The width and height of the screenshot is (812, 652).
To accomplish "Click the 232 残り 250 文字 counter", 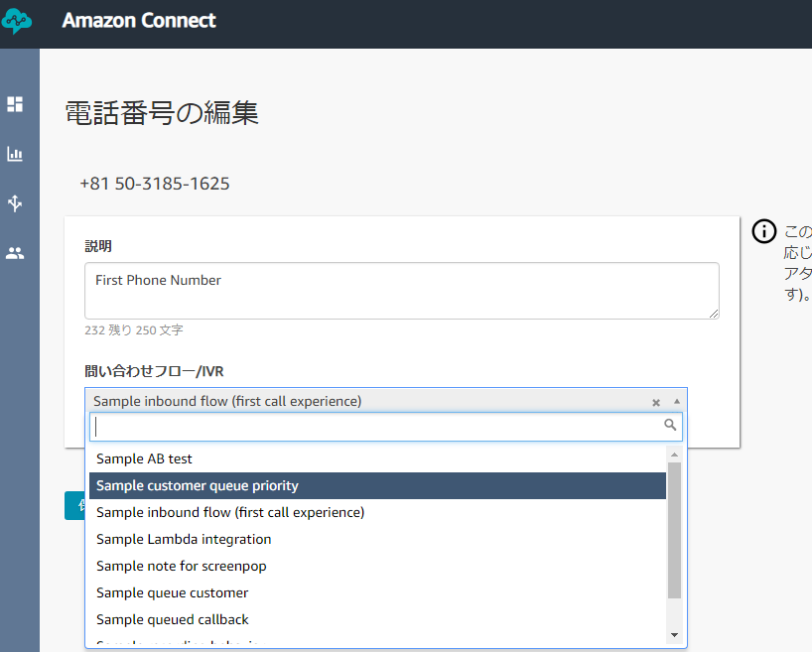I will point(134,329).
